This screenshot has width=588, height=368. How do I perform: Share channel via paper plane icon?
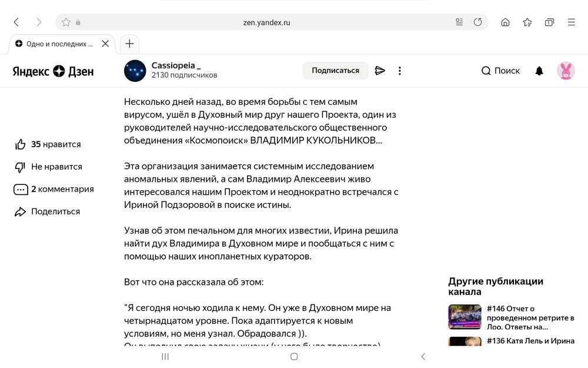pyautogui.click(x=380, y=71)
